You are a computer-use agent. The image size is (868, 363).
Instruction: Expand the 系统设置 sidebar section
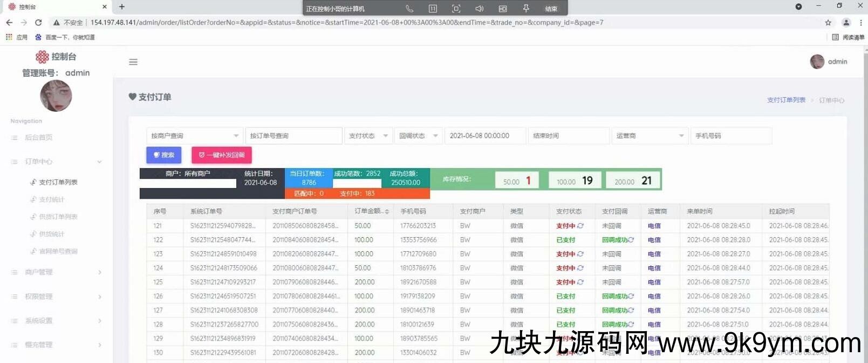[x=56, y=321]
